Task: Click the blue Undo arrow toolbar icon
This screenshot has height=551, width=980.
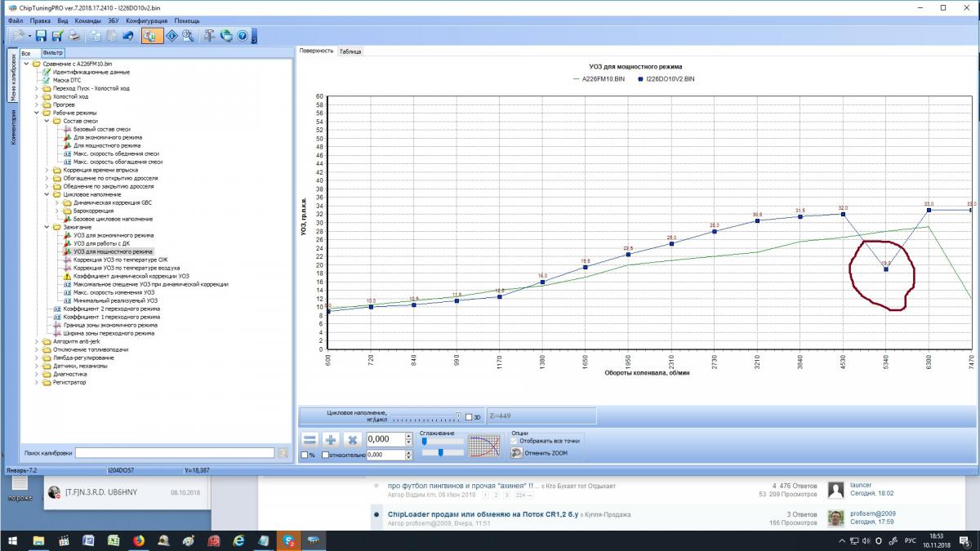Action: (x=128, y=36)
